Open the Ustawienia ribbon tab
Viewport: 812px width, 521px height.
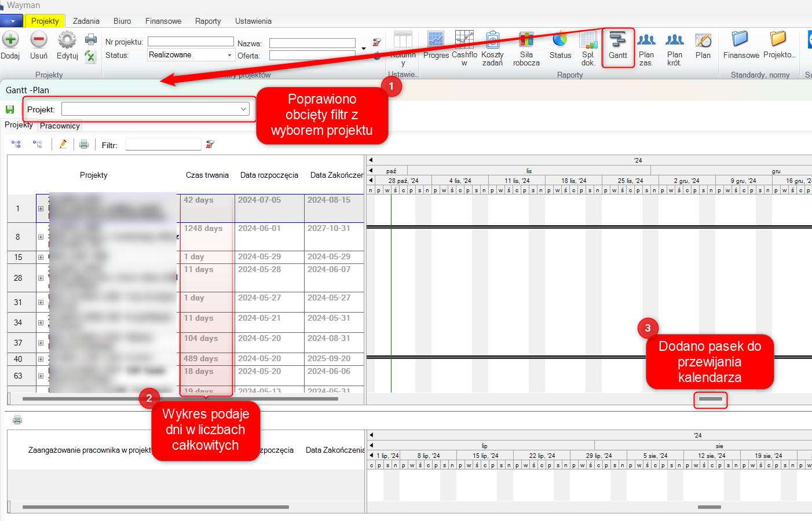click(x=253, y=21)
